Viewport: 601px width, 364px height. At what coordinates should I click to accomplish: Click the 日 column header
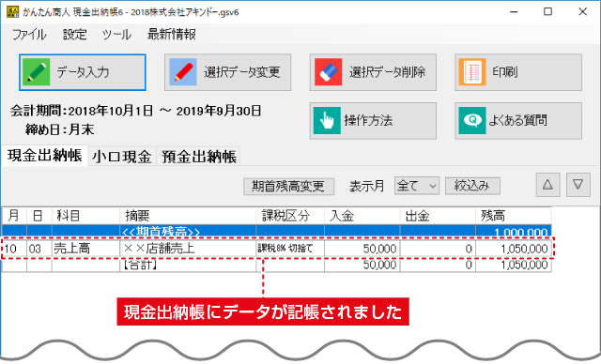[x=39, y=216]
